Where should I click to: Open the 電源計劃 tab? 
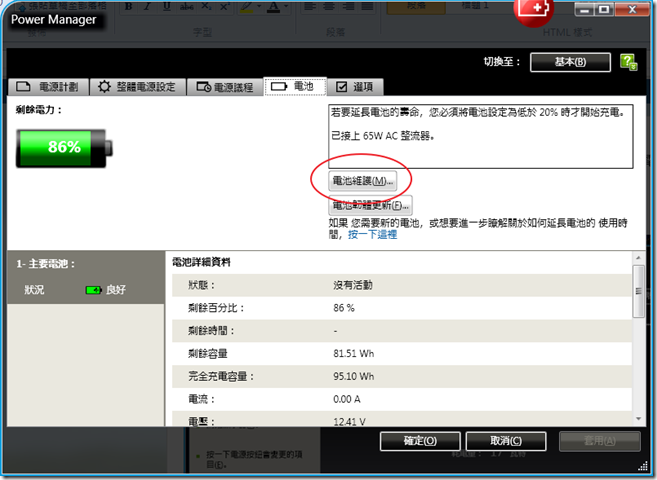pyautogui.click(x=48, y=87)
